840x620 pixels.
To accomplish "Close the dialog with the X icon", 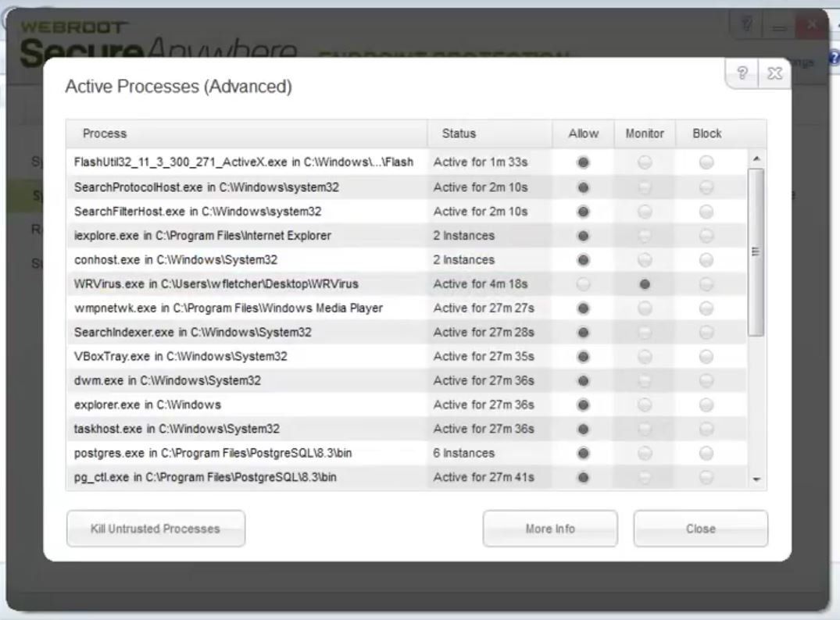I will click(x=774, y=73).
